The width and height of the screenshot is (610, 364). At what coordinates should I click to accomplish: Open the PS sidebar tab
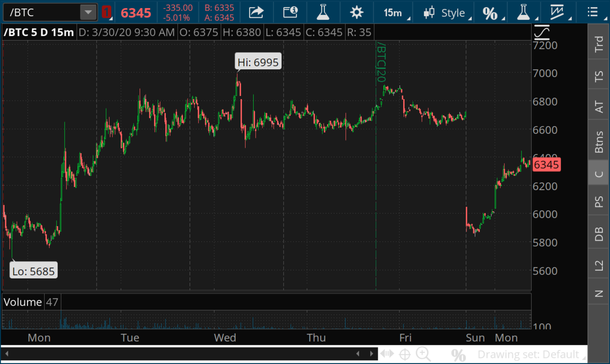[x=599, y=202]
